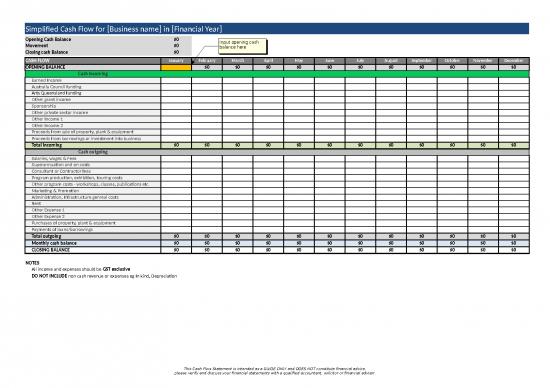Screen dimensions: 550x388
Task: Click the $0 value beside Movement
Action: click(x=176, y=46)
